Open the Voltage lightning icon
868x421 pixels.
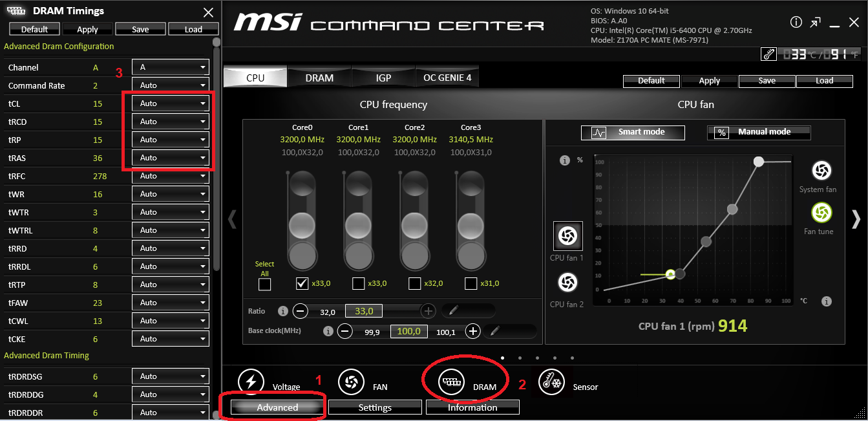(x=251, y=382)
